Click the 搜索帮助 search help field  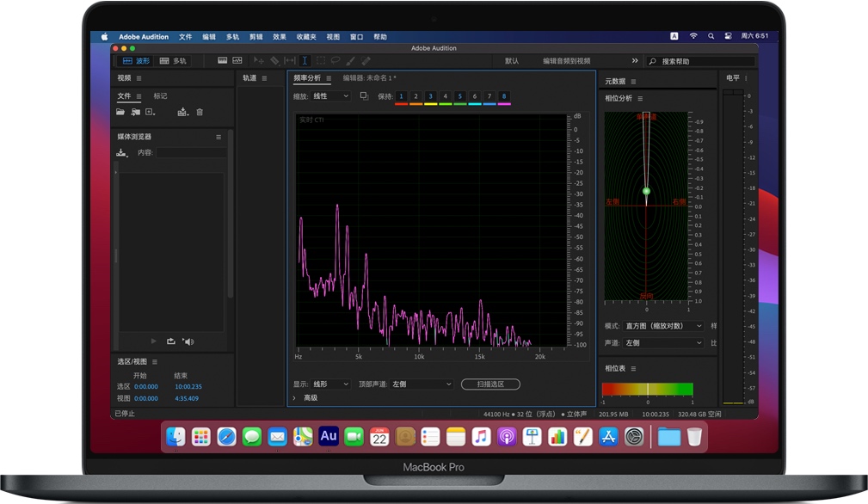[x=704, y=61]
